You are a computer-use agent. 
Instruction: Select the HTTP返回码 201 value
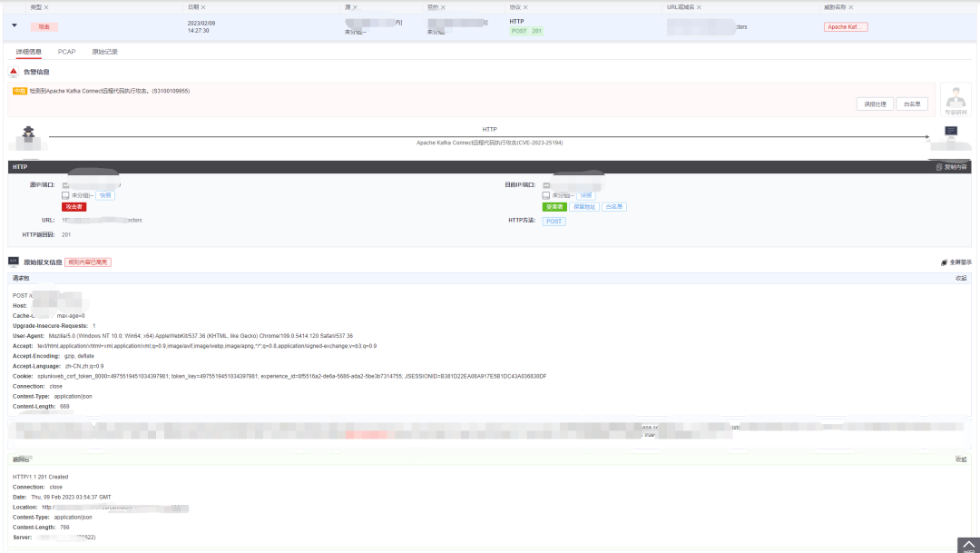(x=66, y=235)
